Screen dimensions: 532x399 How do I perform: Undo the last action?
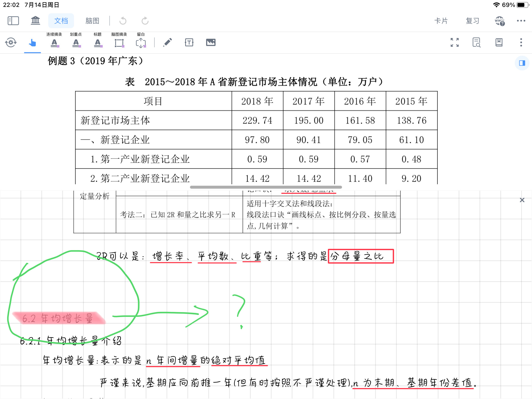click(123, 21)
